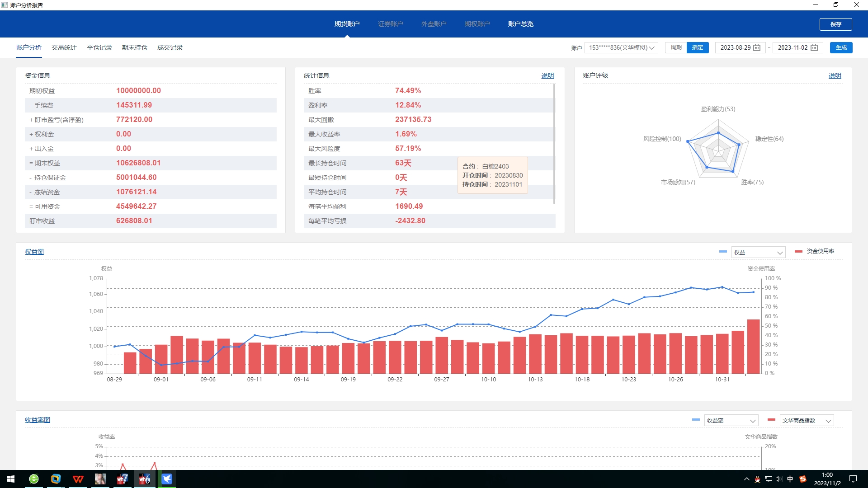Viewport: 868px width, 488px height.
Task: Switch to the 证券账户 tab
Action: coord(390,24)
